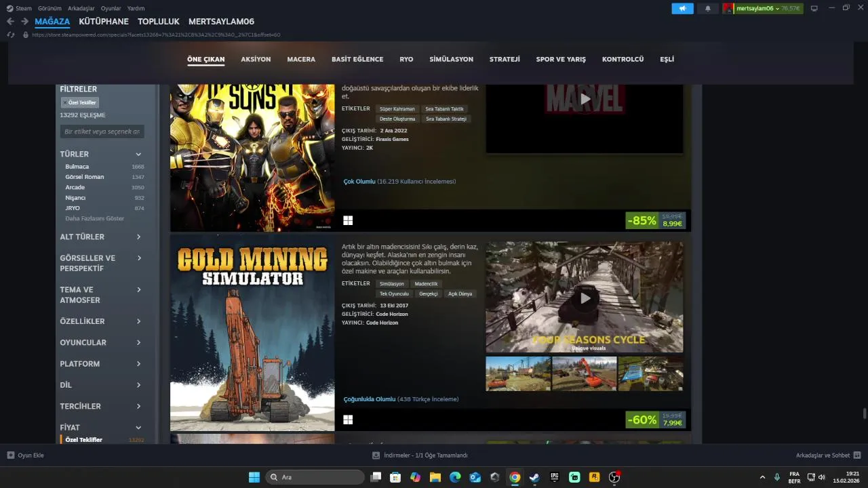The height and width of the screenshot is (488, 868).
Task: Switch to Big Picture mode icon
Action: pyautogui.click(x=814, y=8)
